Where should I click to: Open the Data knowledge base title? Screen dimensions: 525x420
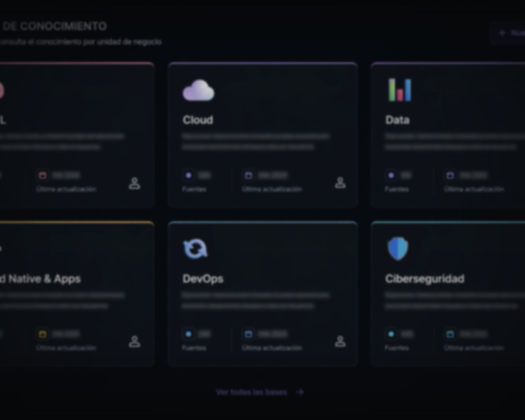coord(397,120)
